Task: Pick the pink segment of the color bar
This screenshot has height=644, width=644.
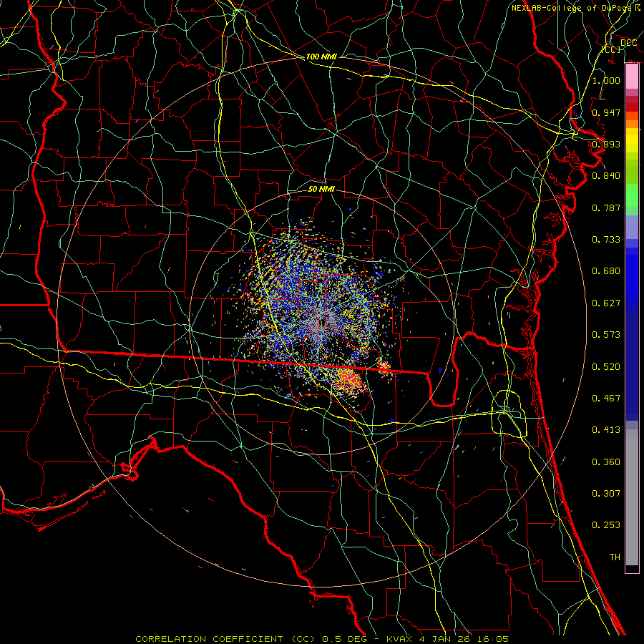Action: pos(632,77)
